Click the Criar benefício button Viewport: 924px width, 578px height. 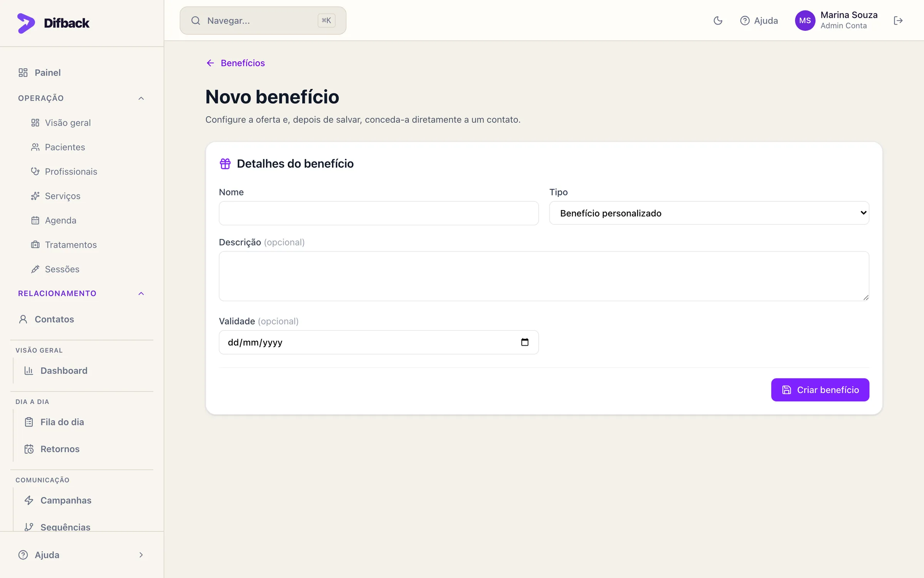(820, 390)
